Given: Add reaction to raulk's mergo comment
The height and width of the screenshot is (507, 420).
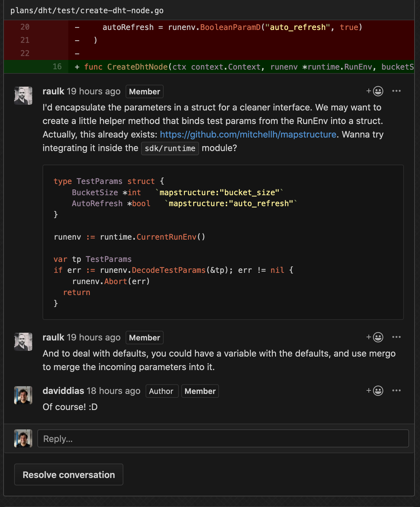Looking at the screenshot, I should click(375, 337).
